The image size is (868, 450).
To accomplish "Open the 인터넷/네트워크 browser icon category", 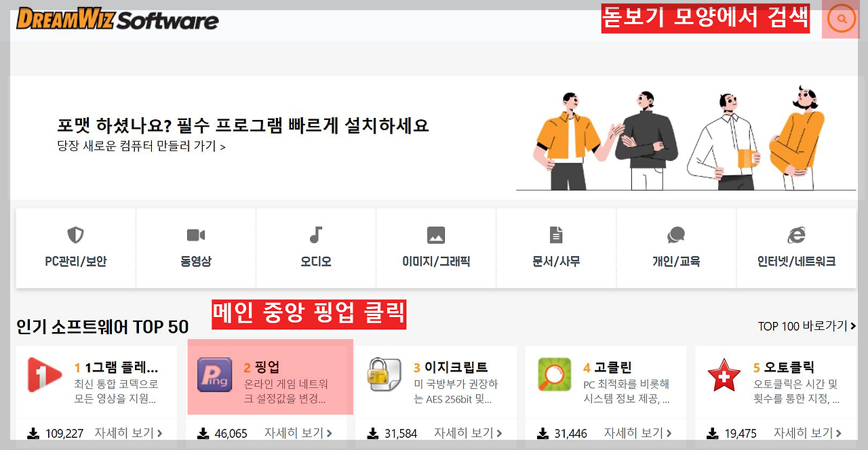I will tap(796, 235).
